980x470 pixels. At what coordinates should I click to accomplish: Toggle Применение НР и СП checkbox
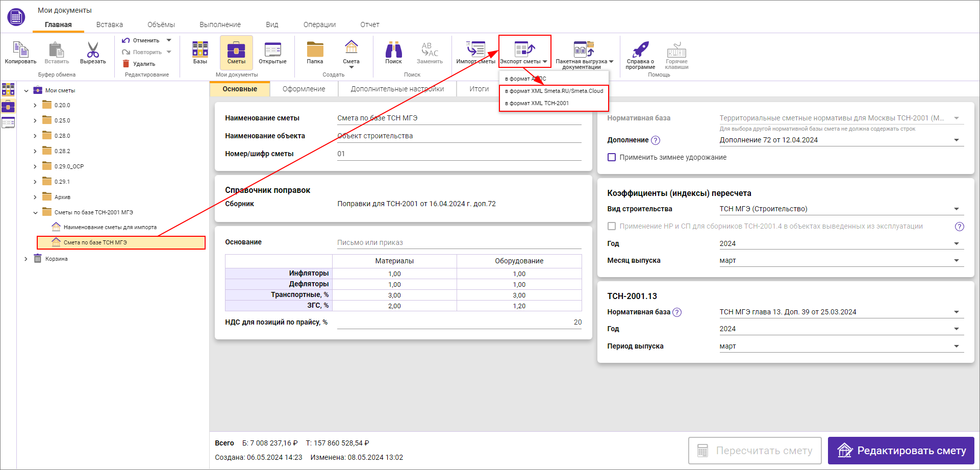pyautogui.click(x=612, y=226)
